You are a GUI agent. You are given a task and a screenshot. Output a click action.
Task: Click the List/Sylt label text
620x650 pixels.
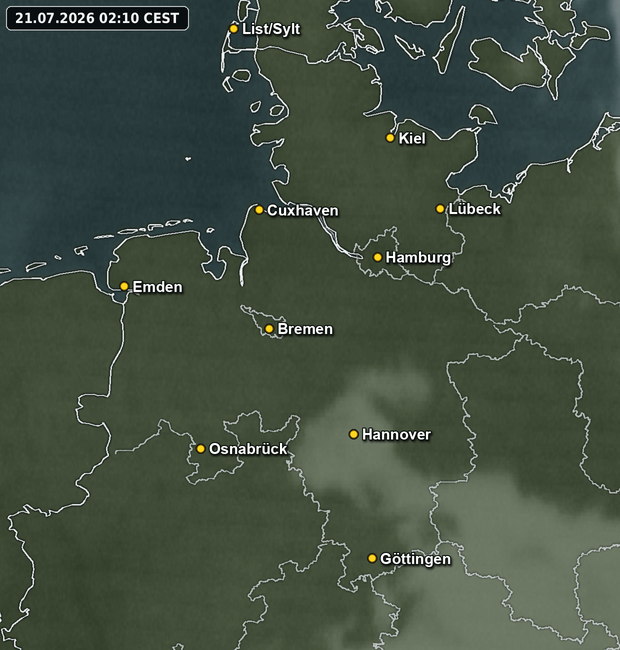tap(271, 29)
